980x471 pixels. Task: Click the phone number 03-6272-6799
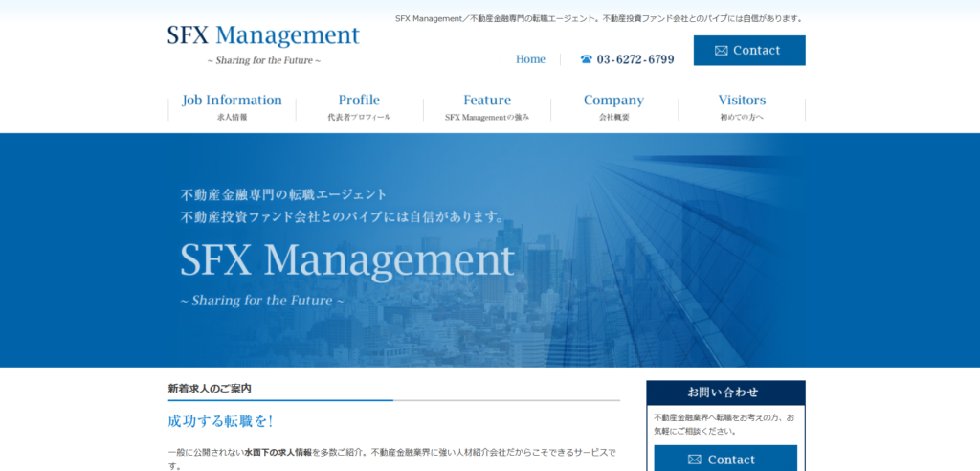[x=635, y=59]
